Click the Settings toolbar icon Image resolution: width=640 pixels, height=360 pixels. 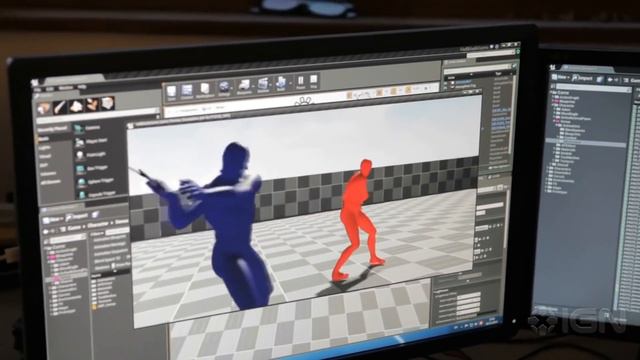[x=223, y=88]
